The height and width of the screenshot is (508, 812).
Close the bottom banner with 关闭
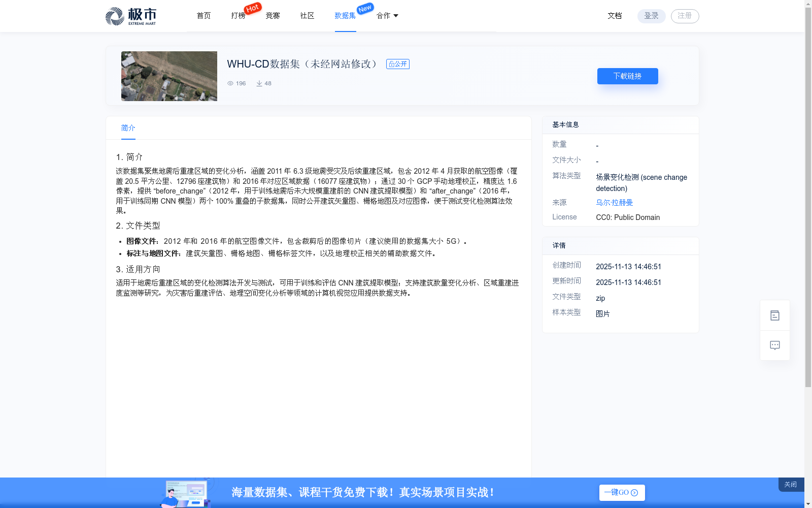click(791, 485)
